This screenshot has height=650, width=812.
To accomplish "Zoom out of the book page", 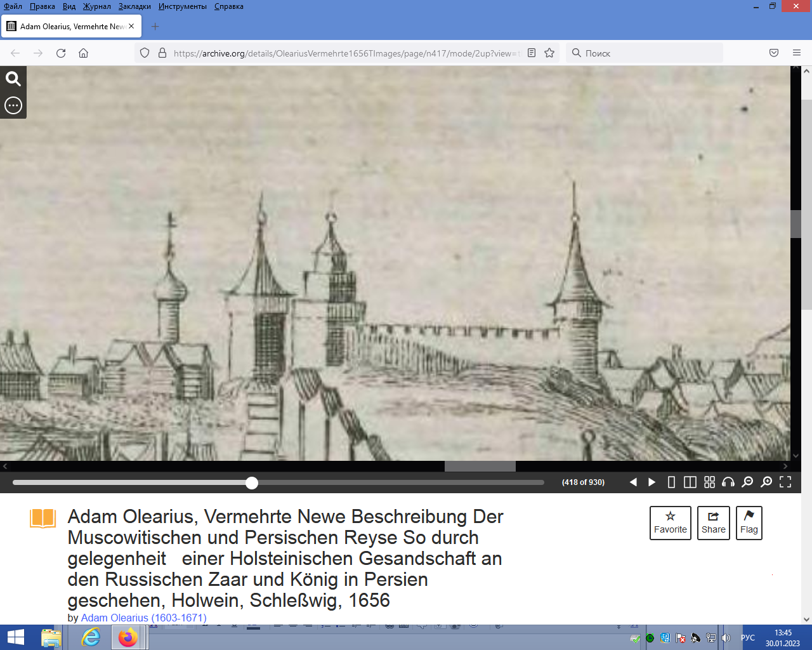I will click(x=747, y=482).
